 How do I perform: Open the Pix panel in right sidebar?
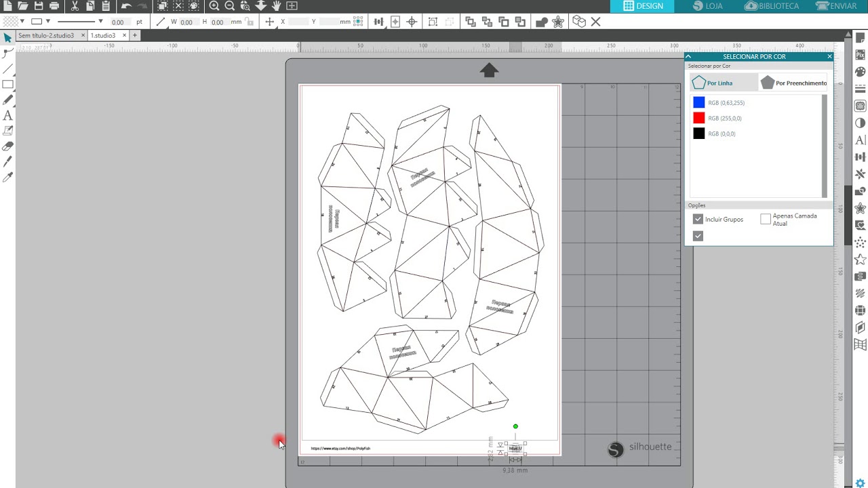coord(861,54)
